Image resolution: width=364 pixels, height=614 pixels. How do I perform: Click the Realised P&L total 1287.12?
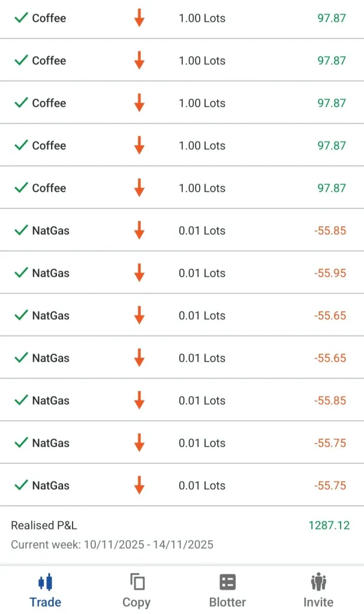[x=329, y=526]
